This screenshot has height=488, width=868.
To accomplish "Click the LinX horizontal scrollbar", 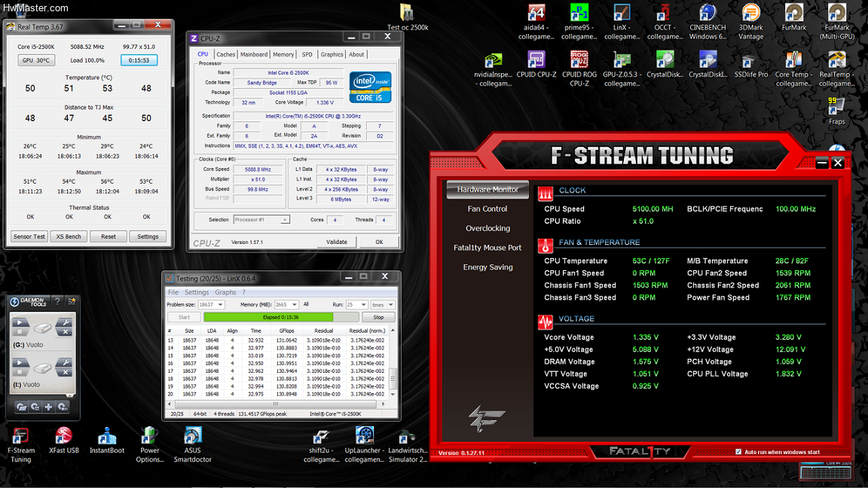I will tap(276, 404).
